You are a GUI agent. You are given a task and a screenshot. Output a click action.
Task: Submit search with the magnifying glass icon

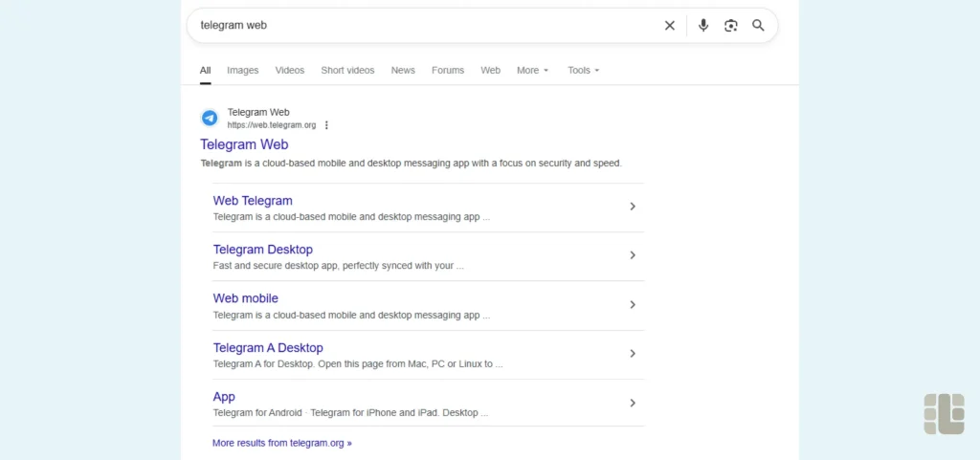click(758, 26)
